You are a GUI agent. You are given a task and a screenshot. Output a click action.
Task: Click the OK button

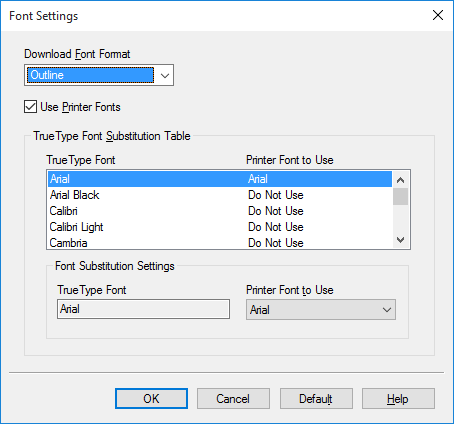click(x=151, y=399)
